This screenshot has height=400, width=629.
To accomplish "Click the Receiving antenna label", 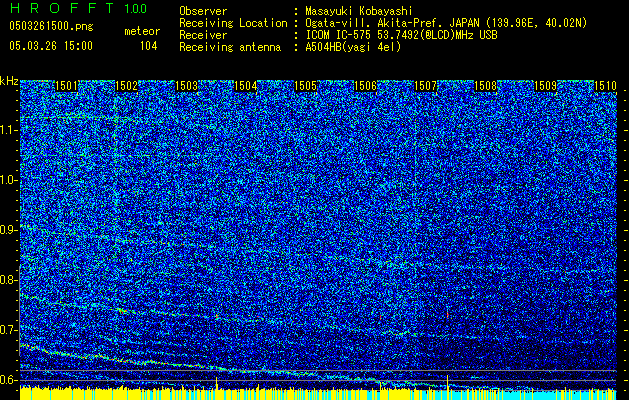I will (230, 47).
